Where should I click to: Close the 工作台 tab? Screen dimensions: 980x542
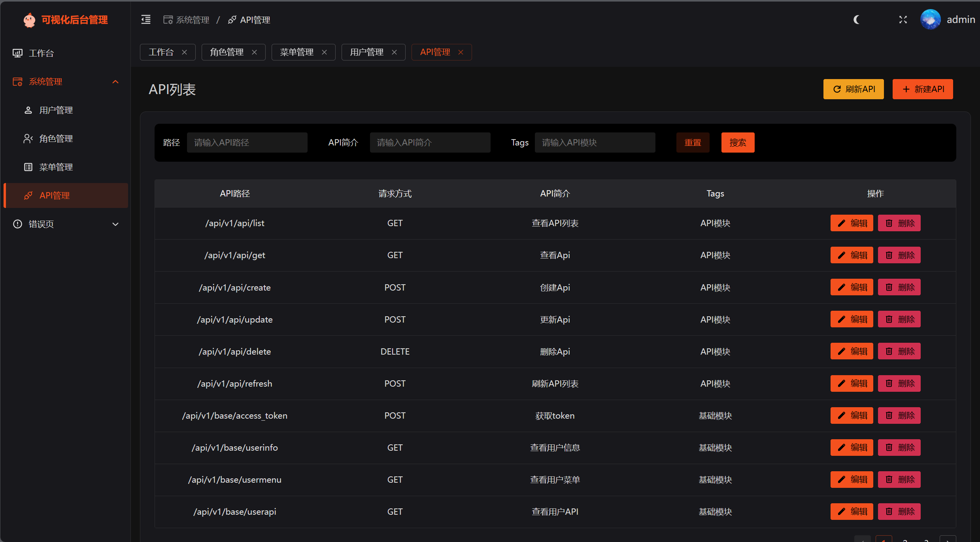pyautogui.click(x=184, y=52)
